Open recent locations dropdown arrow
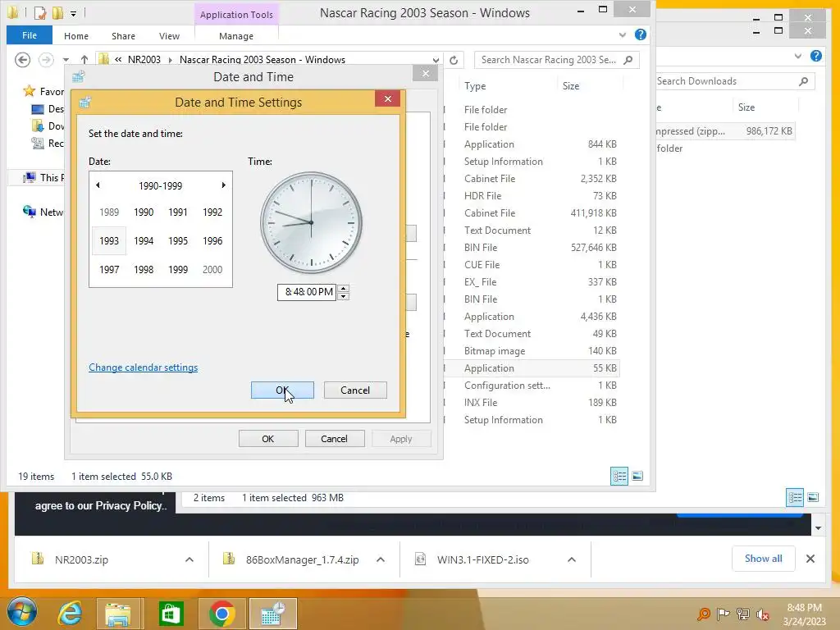Viewport: 840px width, 630px height. click(x=66, y=60)
